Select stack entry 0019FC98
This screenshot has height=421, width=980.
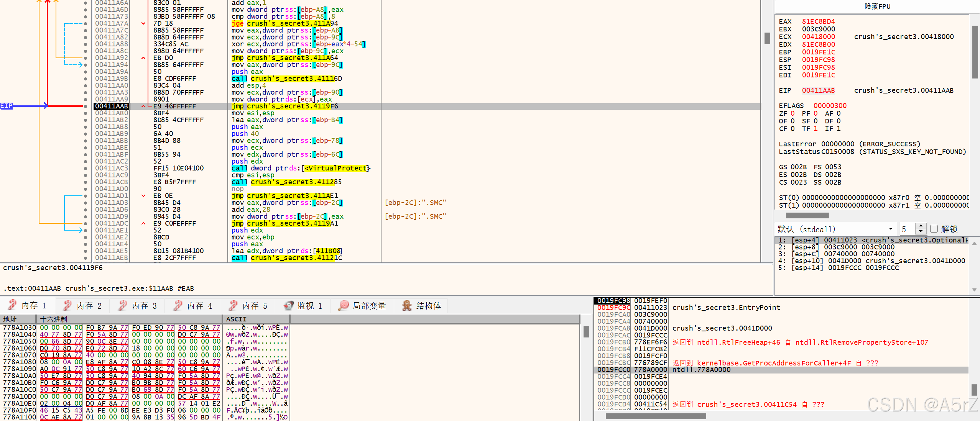(x=613, y=301)
